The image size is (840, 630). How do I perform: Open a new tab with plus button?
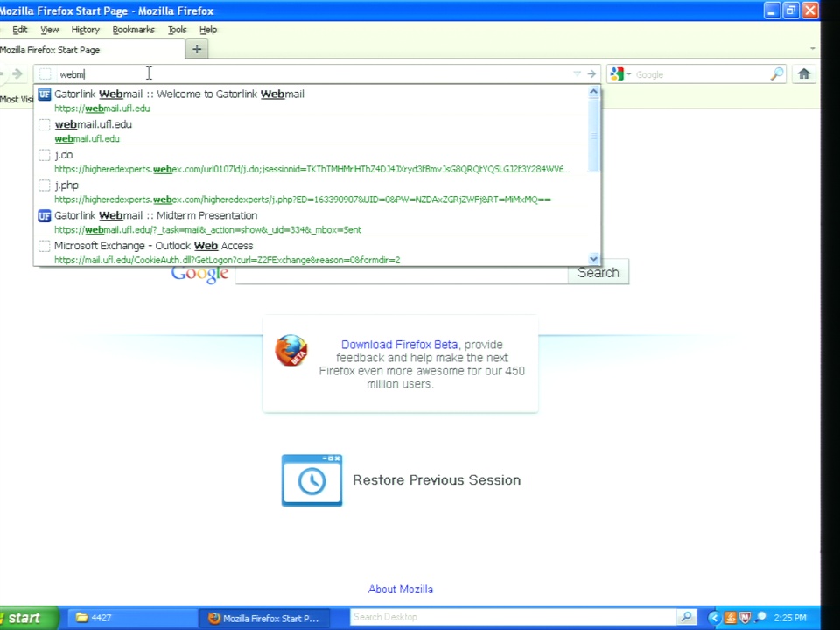[x=197, y=49]
